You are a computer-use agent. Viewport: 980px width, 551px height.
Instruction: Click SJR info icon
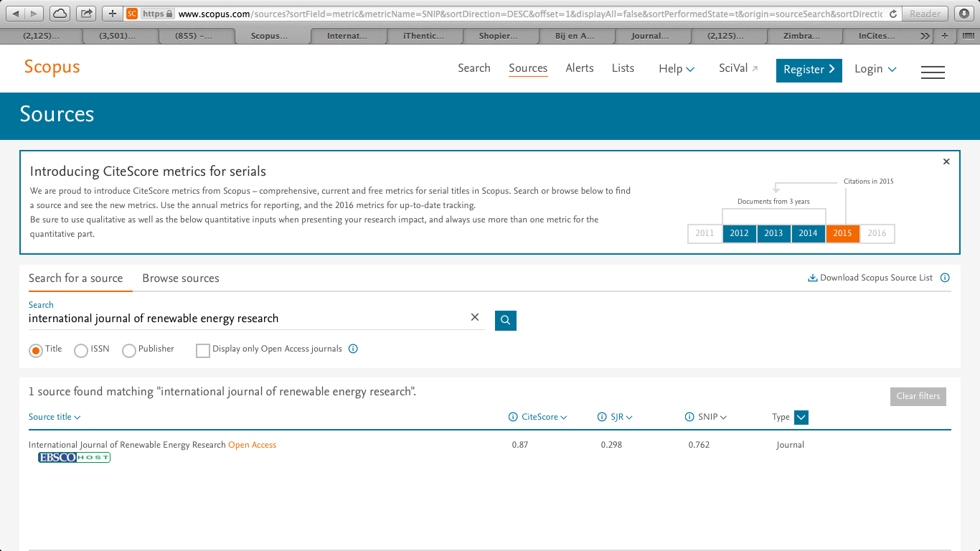(x=602, y=417)
